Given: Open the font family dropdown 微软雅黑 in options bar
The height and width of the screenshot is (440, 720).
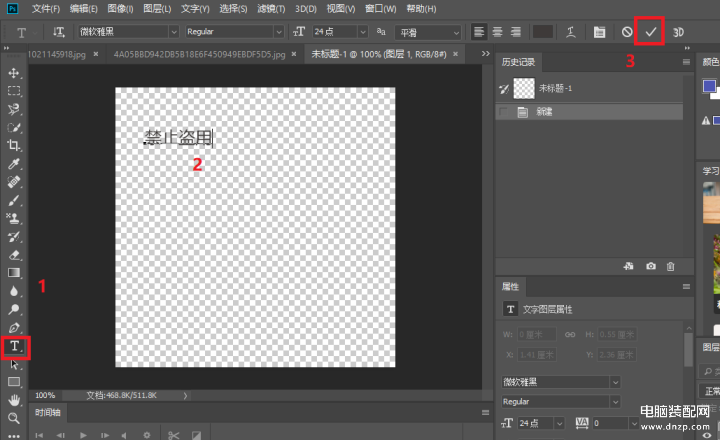Looking at the screenshot, I should tap(174, 32).
